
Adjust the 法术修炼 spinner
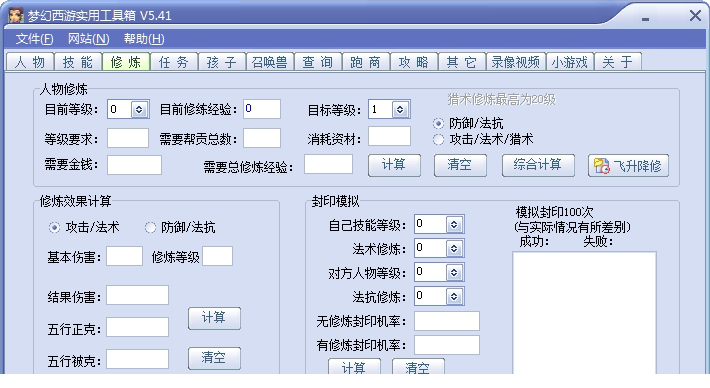click(x=454, y=249)
